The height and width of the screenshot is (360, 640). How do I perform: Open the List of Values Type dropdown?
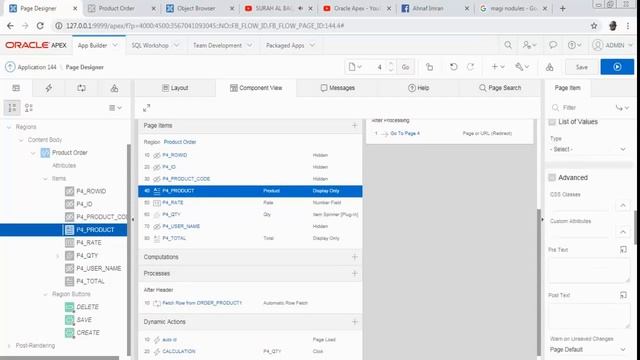point(588,149)
